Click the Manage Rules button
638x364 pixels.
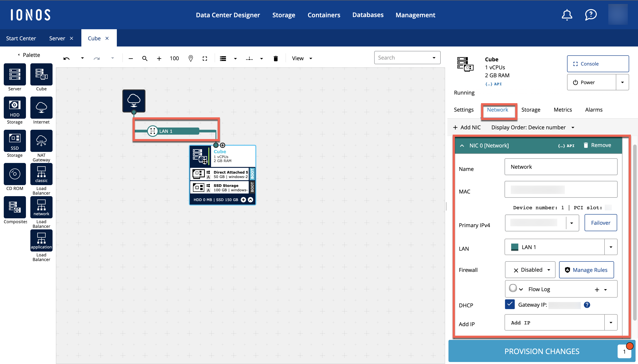coord(586,270)
